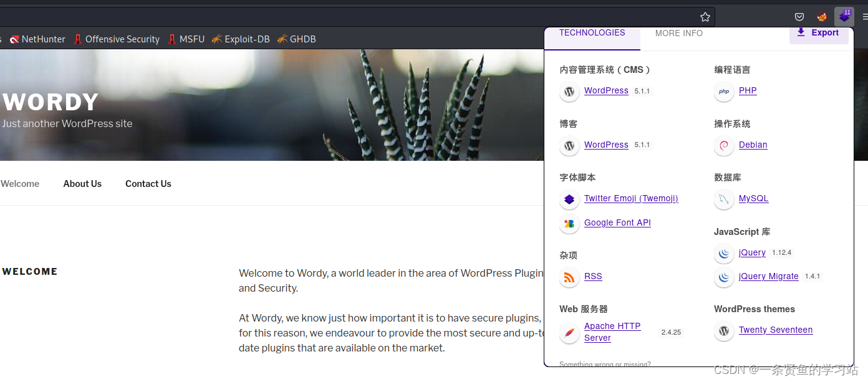Open the Google Font API link
Viewport: 868px width, 382px height.
click(617, 222)
